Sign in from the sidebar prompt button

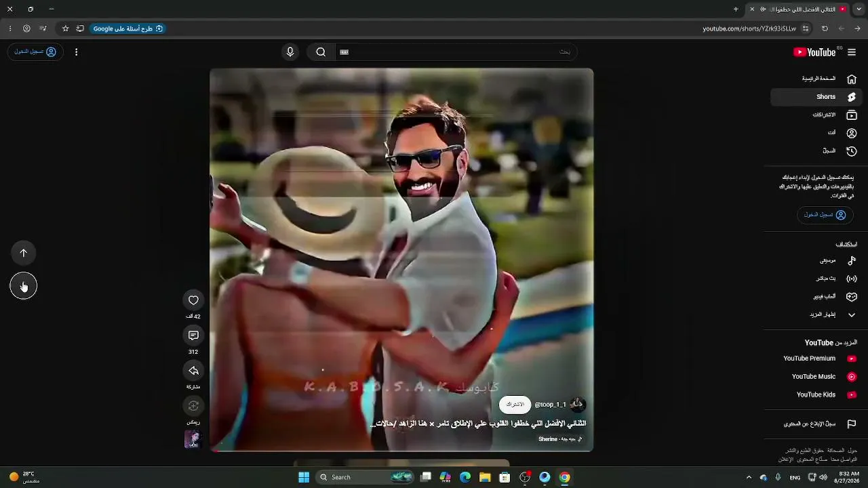pyautogui.click(x=825, y=215)
